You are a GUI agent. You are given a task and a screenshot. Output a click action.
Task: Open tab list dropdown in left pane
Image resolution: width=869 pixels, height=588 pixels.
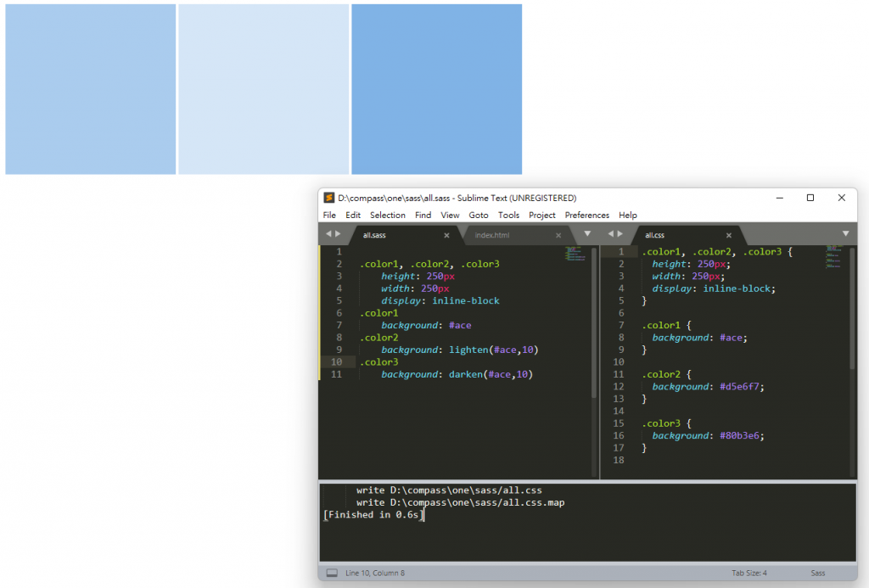(587, 234)
